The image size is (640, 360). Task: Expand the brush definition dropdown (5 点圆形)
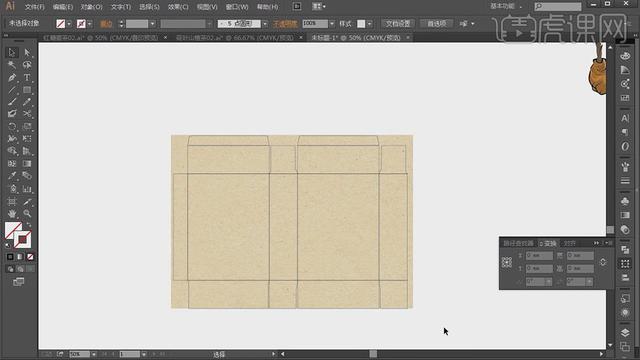pyautogui.click(x=265, y=24)
